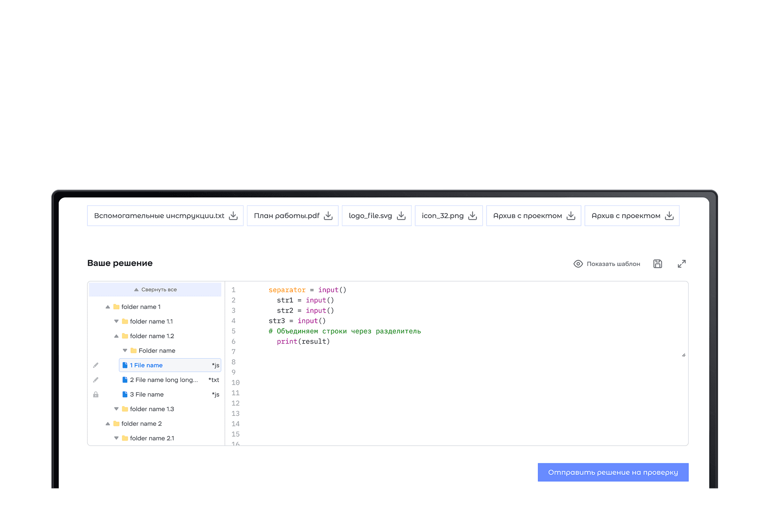Open 2 File name long txt file
769x532 pixels.
point(164,380)
